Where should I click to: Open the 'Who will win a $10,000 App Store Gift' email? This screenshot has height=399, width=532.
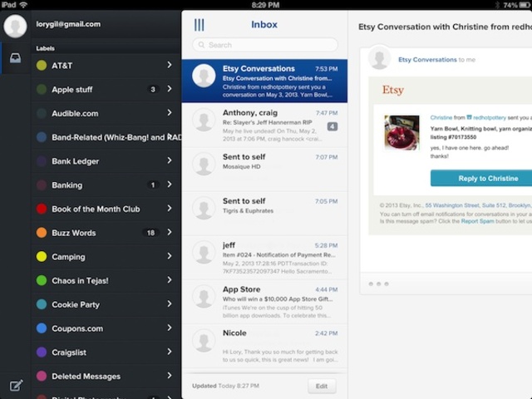(x=264, y=301)
